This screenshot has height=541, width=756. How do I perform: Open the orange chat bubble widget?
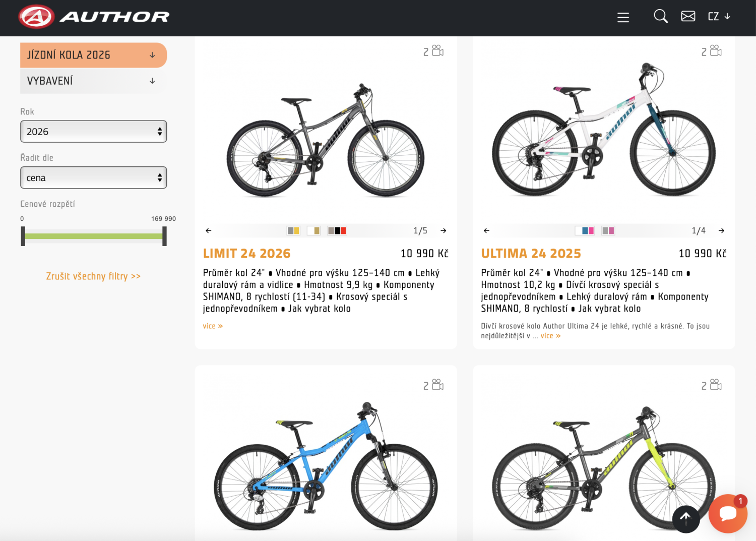coord(727,513)
